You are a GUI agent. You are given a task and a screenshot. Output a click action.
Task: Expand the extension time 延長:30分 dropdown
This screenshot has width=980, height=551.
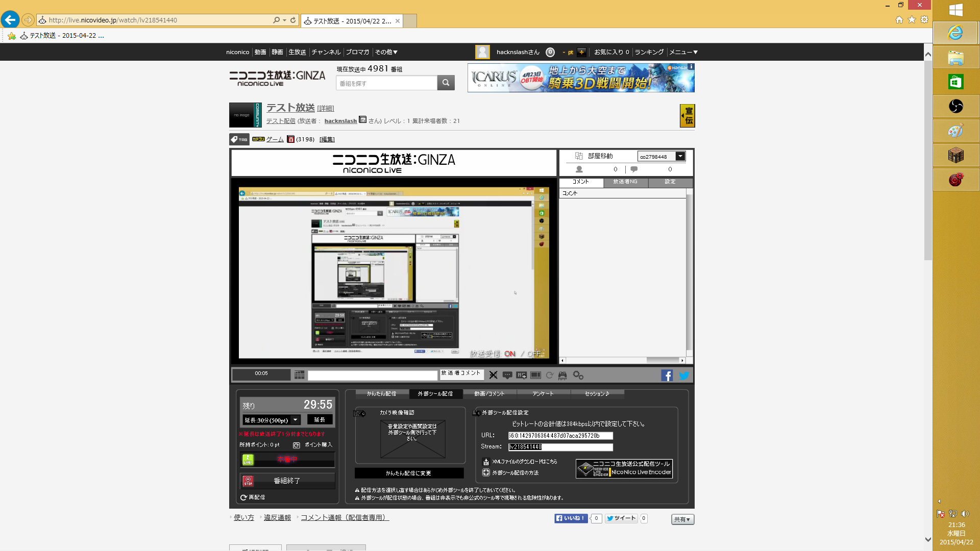(x=295, y=420)
